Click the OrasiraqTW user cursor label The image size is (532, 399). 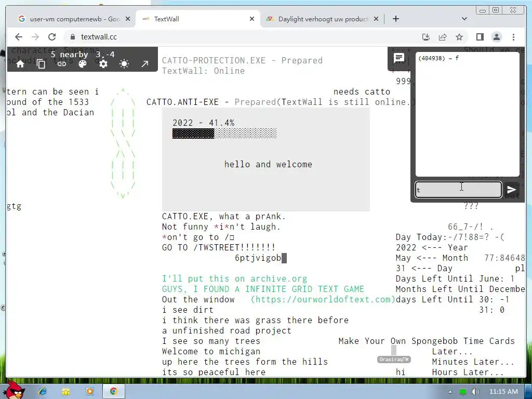pyautogui.click(x=394, y=360)
